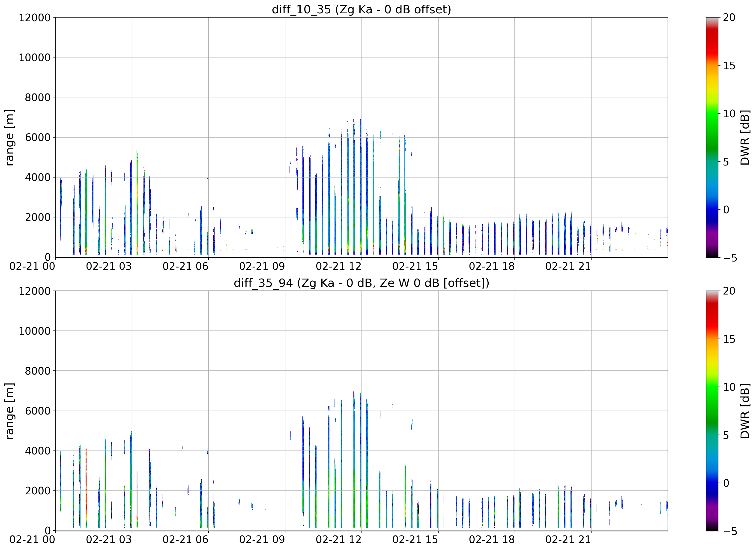The width and height of the screenshot is (756, 550).
Task: Select colorbar tick '20' of the diff_35_94 plot
Action: tap(729, 291)
